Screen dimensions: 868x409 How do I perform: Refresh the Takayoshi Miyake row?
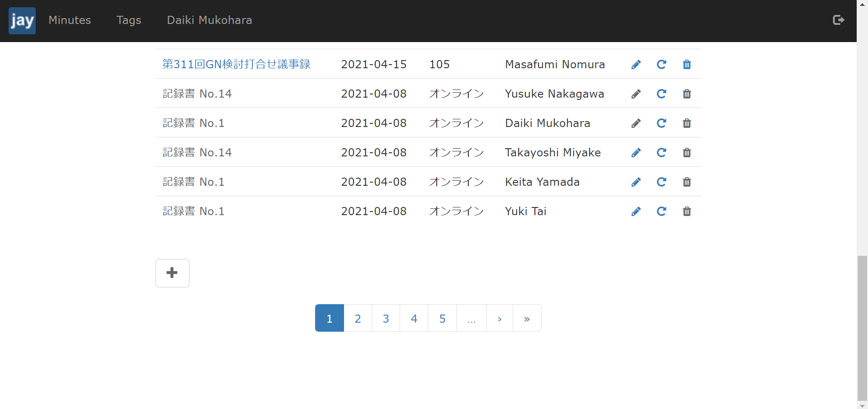[661, 153]
